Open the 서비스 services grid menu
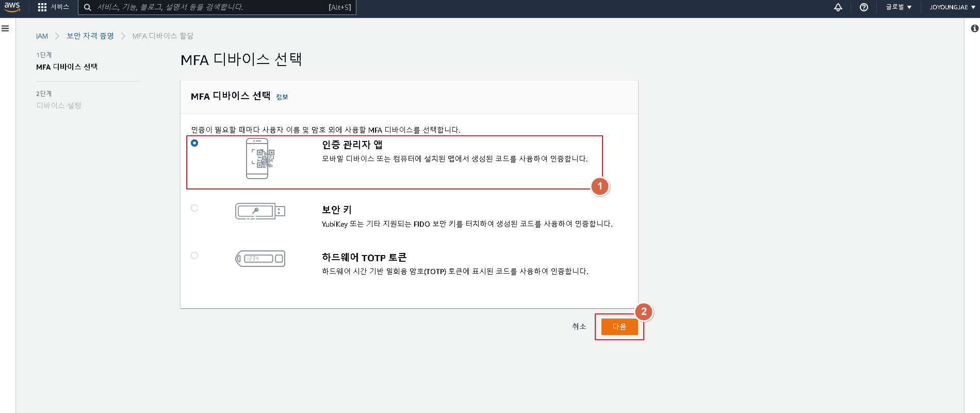This screenshot has height=413, width=980. (x=53, y=7)
